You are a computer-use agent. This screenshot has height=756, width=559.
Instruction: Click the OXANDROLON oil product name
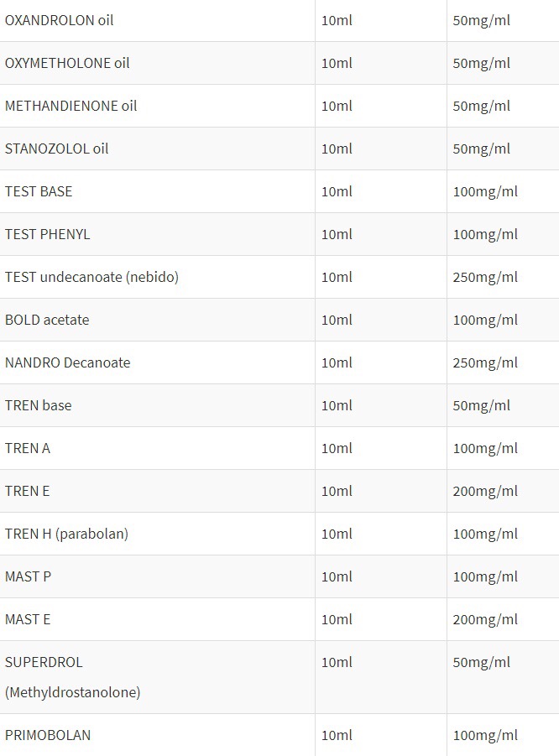pyautogui.click(x=59, y=20)
